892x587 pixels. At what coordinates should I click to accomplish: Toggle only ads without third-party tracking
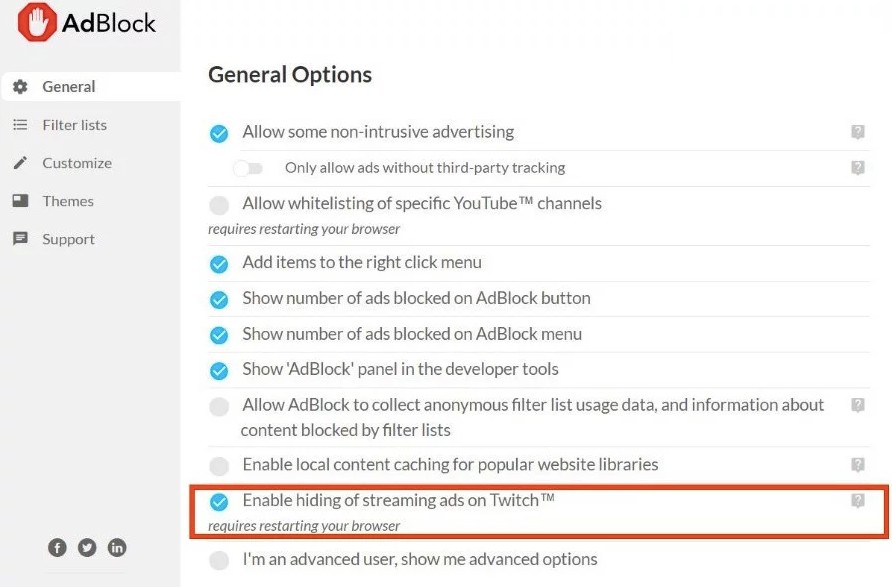pos(248,168)
